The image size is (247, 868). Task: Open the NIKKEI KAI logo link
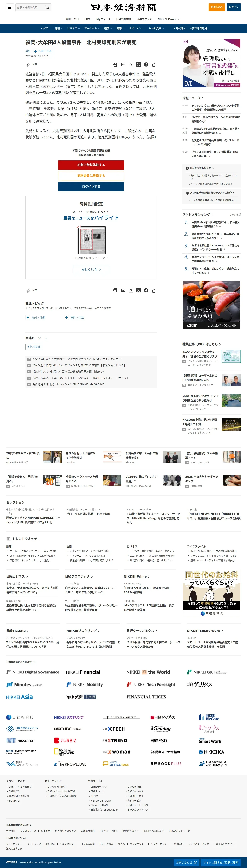pos(212,752)
